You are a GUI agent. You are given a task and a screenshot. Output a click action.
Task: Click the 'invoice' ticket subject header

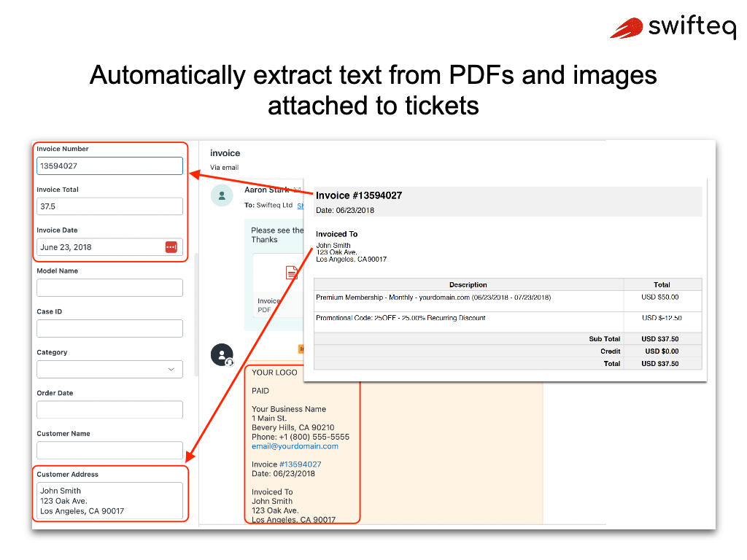point(225,153)
